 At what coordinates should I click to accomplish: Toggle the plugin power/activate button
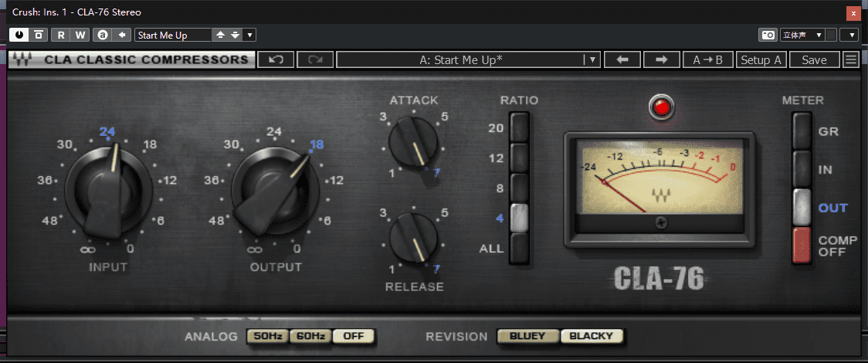click(19, 35)
